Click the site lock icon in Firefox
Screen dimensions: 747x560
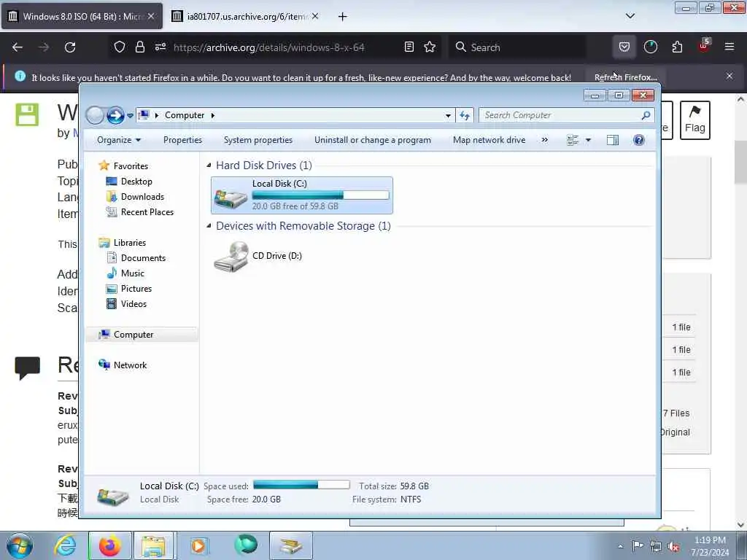[x=139, y=47]
